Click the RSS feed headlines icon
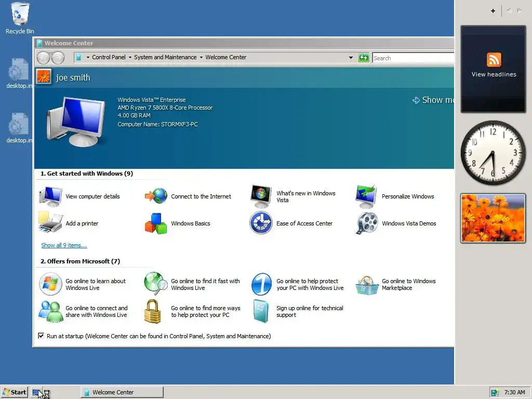This screenshot has width=532, height=399. click(494, 60)
